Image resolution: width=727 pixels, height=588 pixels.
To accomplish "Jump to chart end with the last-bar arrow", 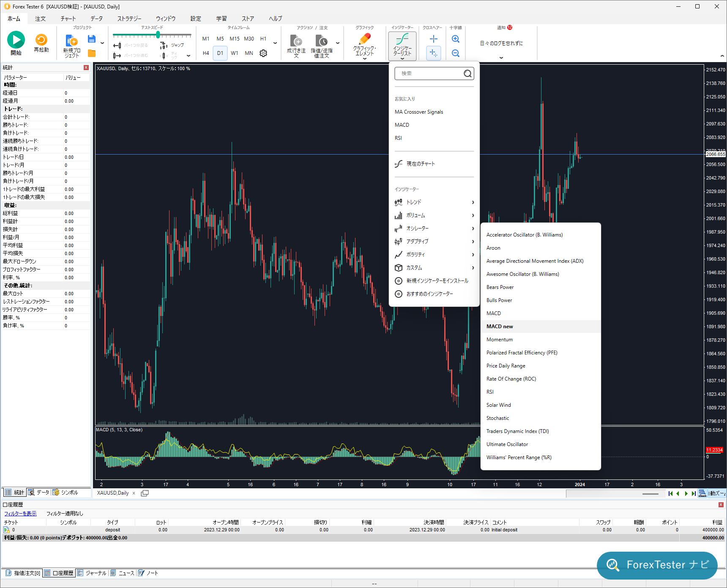I will click(694, 493).
